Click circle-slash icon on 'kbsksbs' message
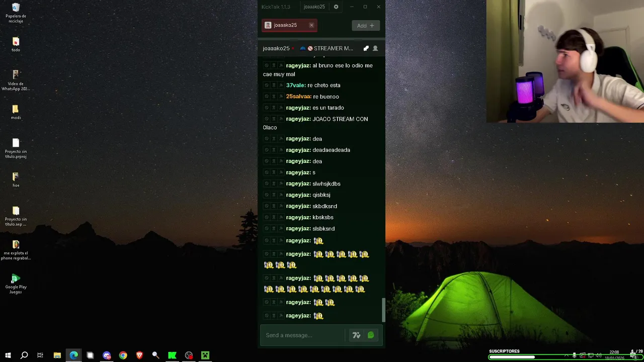The width and height of the screenshot is (644, 362). 267,217
